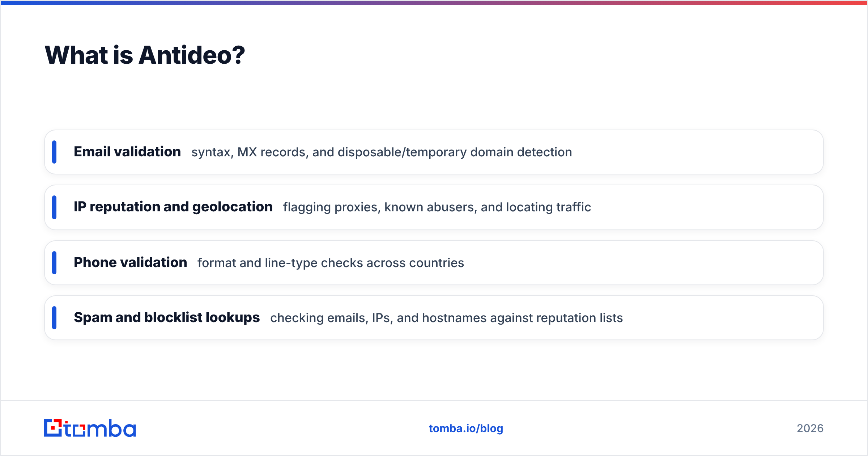The height and width of the screenshot is (456, 868).
Task: Select the Email validation card
Action: tap(434, 152)
